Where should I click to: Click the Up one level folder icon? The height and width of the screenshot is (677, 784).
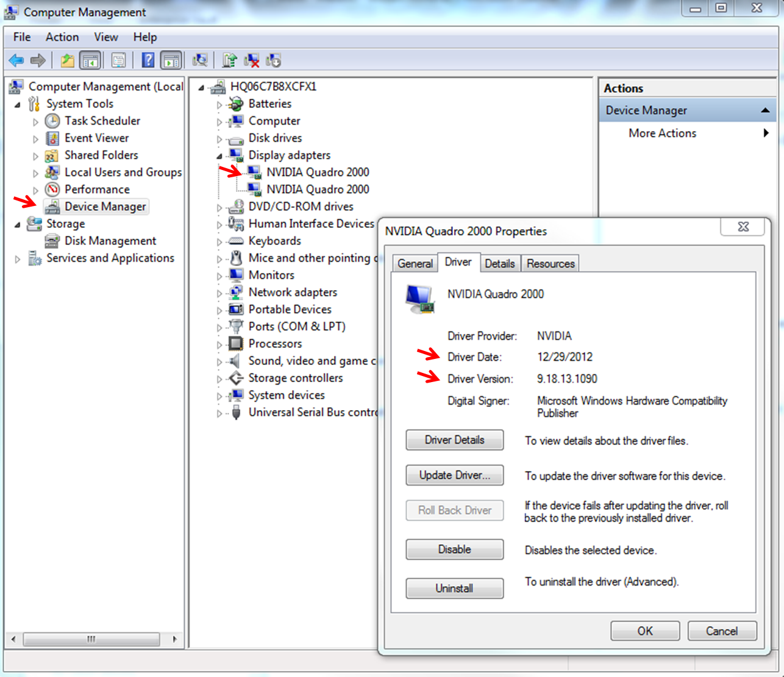coord(67,60)
